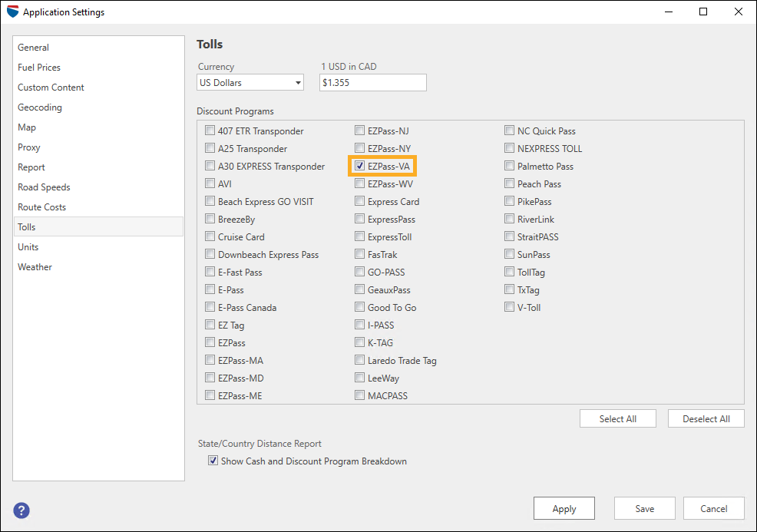This screenshot has width=757, height=532.
Task: Enable the I-PASS discount program
Action: 359,325
